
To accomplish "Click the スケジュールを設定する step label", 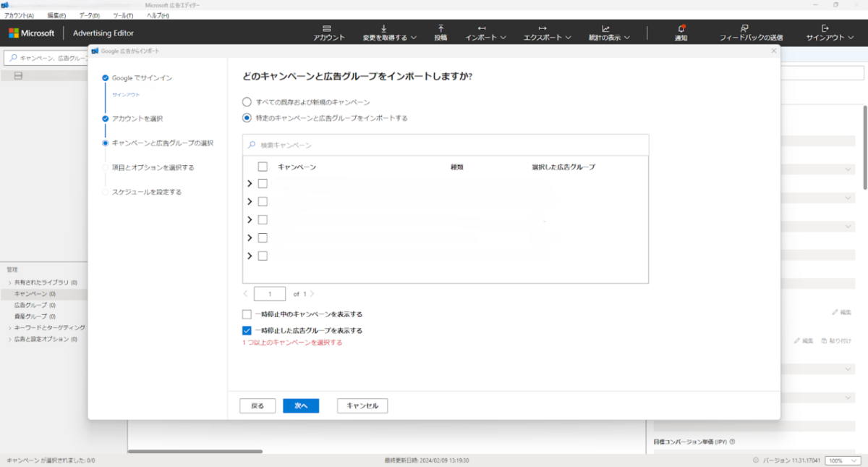I will (147, 192).
